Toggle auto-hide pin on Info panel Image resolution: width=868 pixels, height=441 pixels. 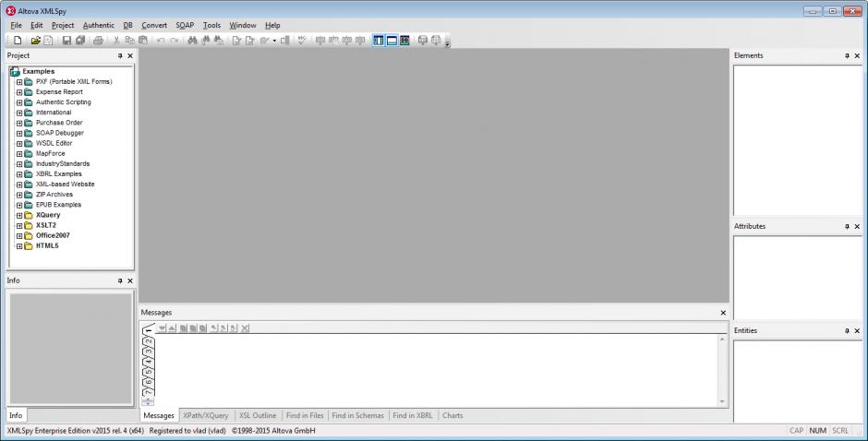tap(120, 281)
